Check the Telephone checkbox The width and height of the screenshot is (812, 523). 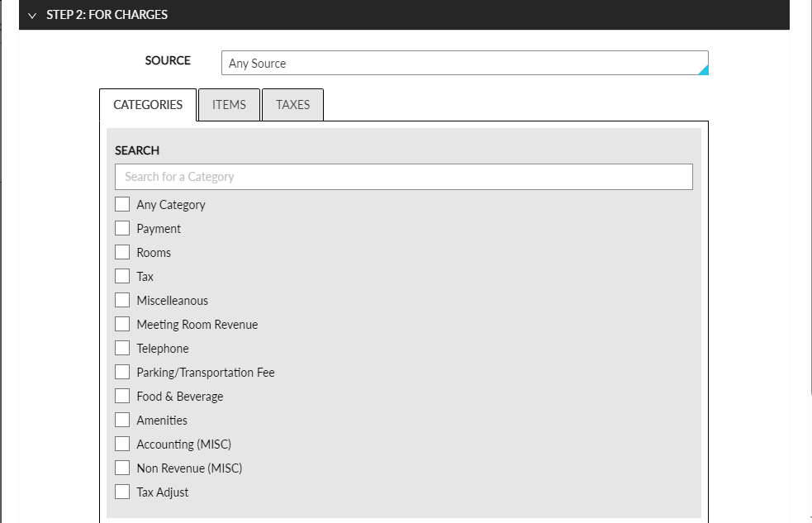(x=122, y=348)
